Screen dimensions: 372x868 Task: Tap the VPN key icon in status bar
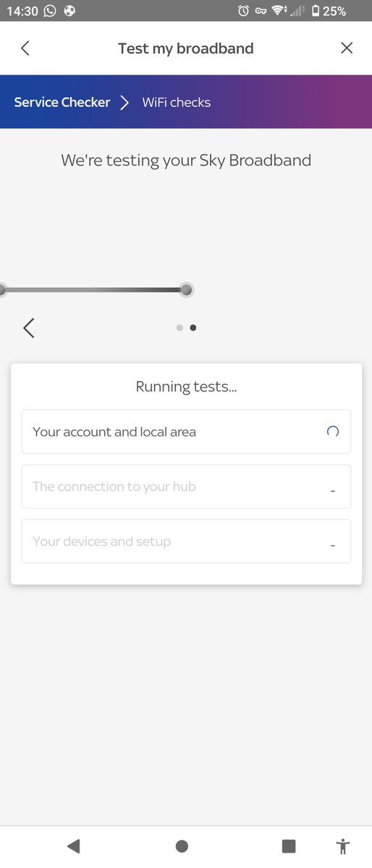tap(261, 11)
